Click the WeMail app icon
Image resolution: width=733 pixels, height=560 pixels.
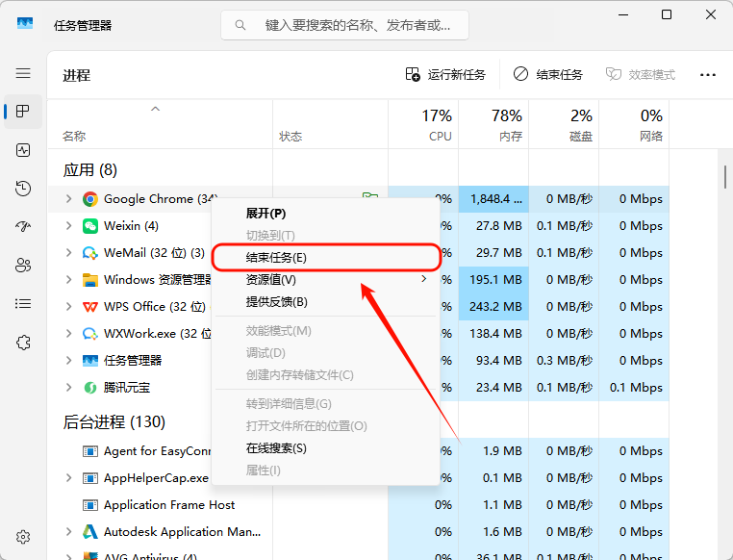[x=90, y=253]
